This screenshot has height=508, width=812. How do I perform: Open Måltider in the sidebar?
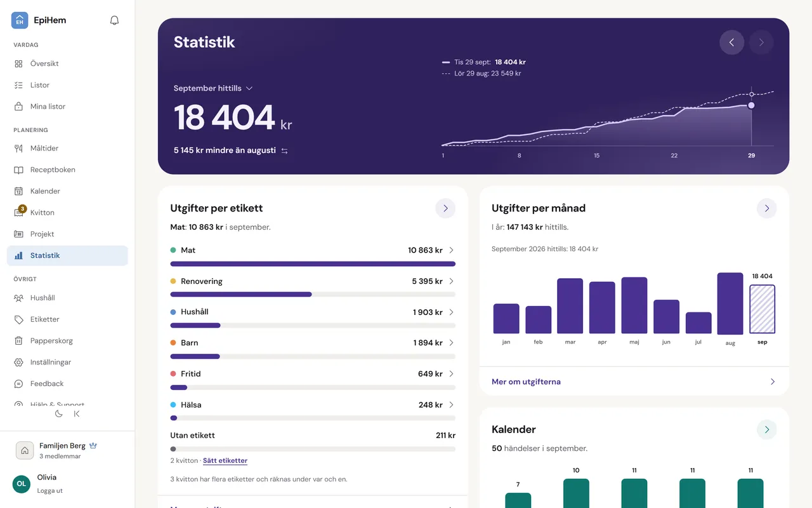(67, 149)
